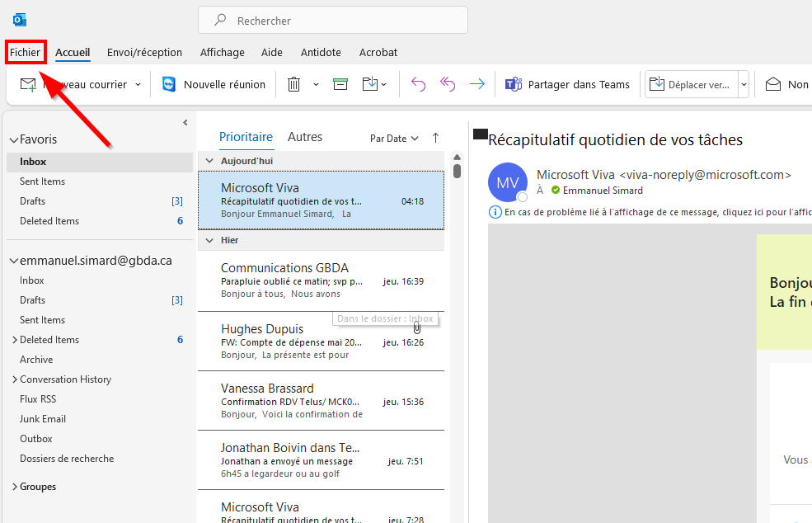
Task: Expand the Conversation History folder
Action: [15, 379]
